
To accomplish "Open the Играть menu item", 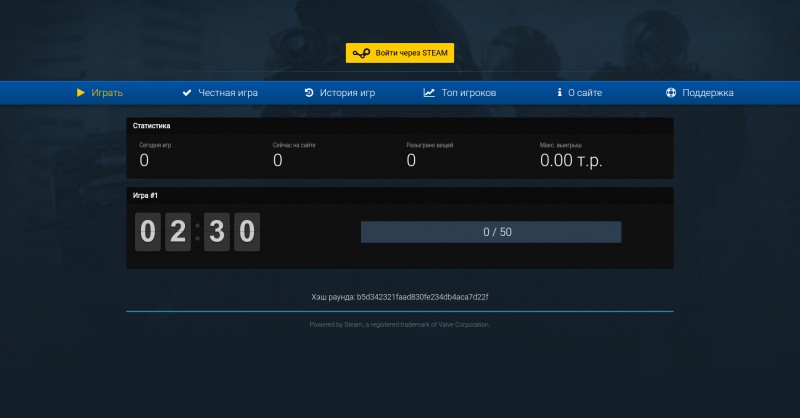I will click(x=100, y=92).
